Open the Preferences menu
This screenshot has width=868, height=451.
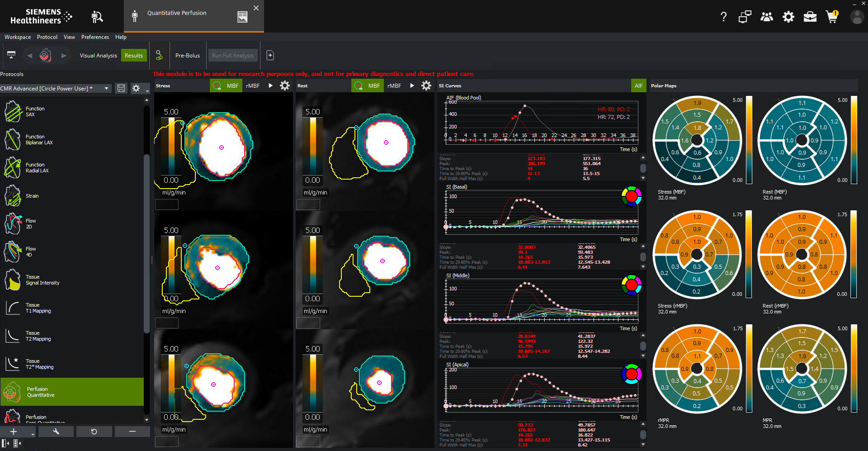coord(95,37)
